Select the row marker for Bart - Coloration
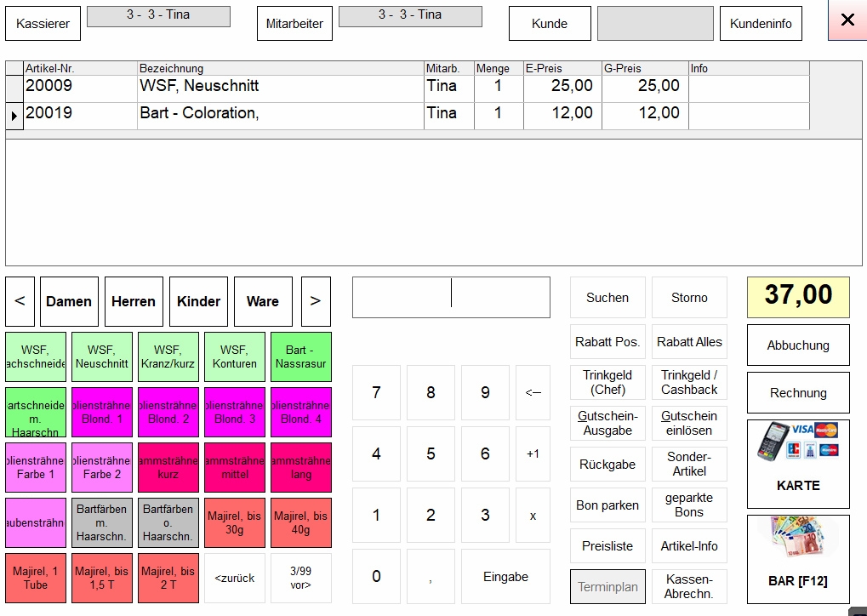 pyautogui.click(x=14, y=115)
